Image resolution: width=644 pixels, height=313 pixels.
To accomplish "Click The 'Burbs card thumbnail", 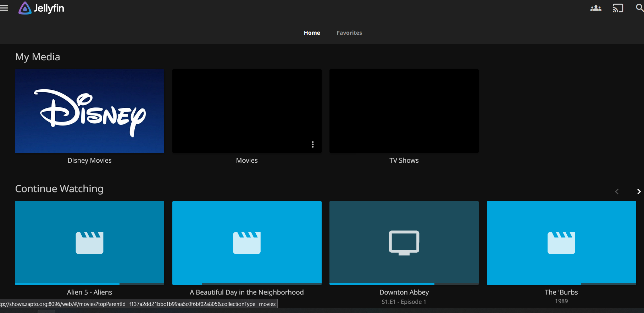I will pyautogui.click(x=561, y=243).
